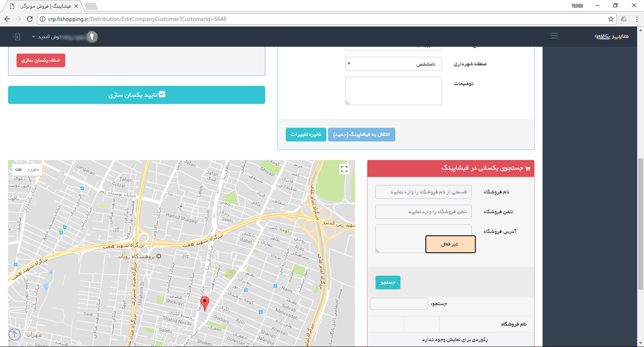Click the page vertical scrollbar
This screenshot has width=644, height=347.
pos(640,224)
